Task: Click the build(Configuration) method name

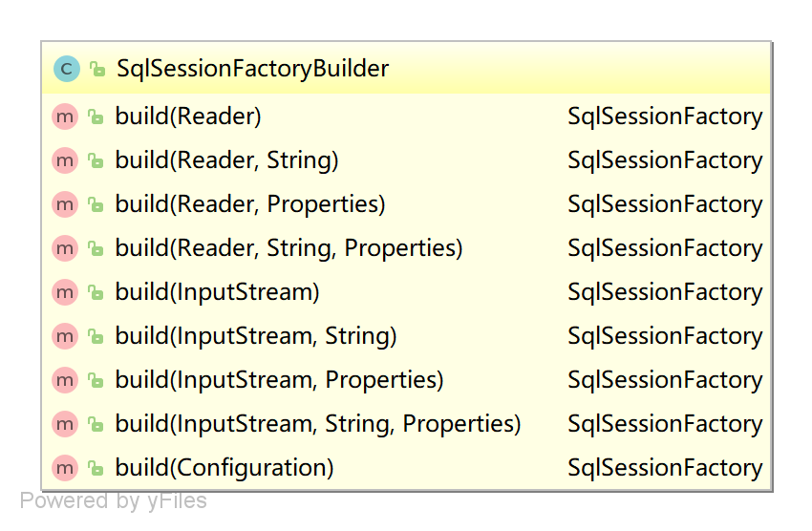Action: pyautogui.click(x=224, y=468)
